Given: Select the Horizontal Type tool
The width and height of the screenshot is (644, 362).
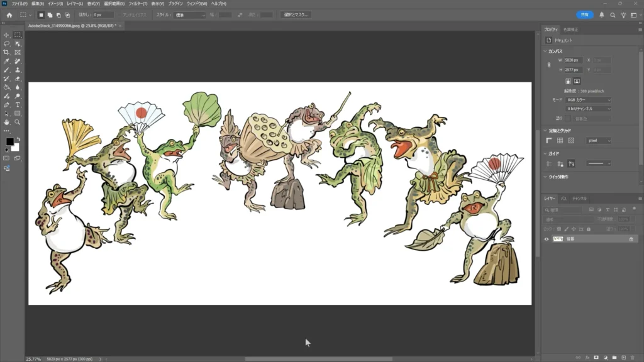Looking at the screenshot, I should coord(18,105).
